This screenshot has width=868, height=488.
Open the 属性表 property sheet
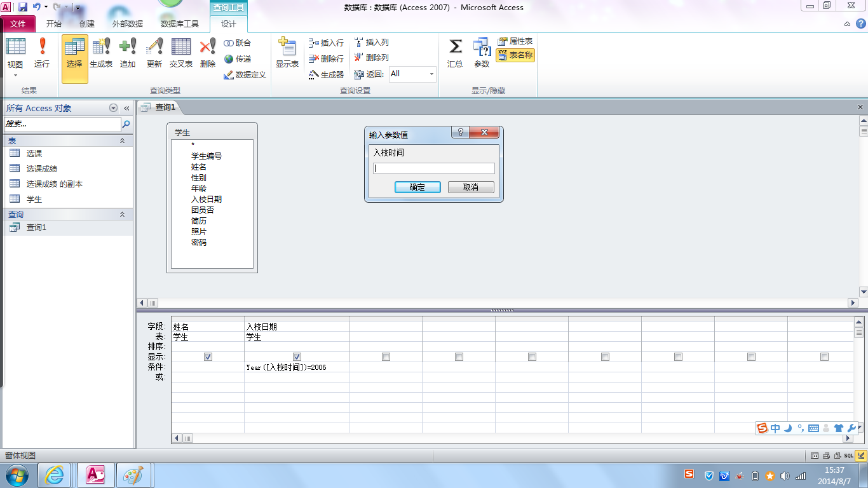(515, 41)
